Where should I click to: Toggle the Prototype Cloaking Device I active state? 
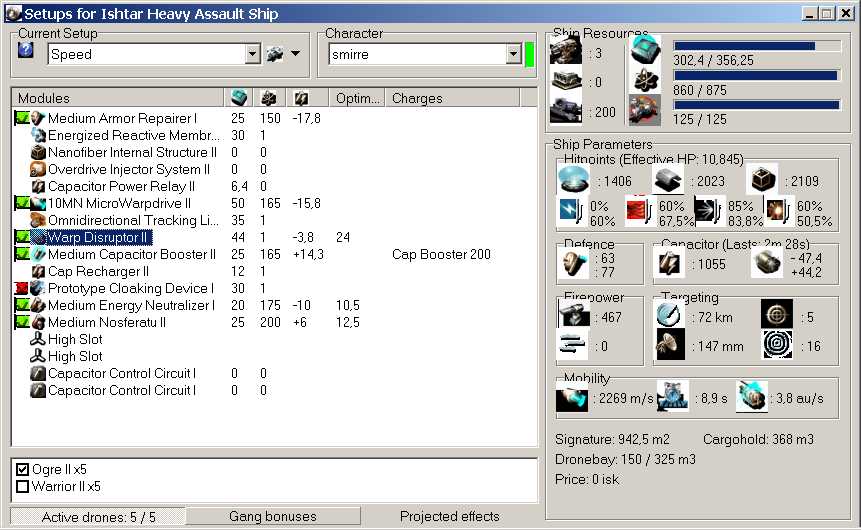[21, 288]
